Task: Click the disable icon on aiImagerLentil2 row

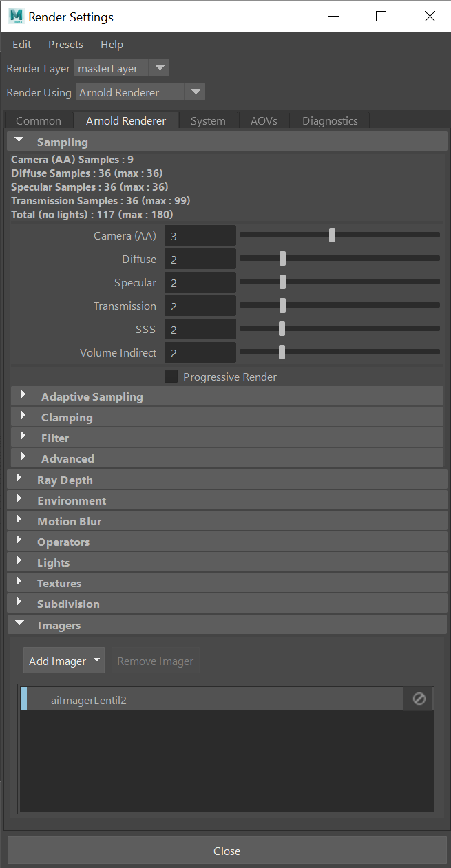Action: 419,699
